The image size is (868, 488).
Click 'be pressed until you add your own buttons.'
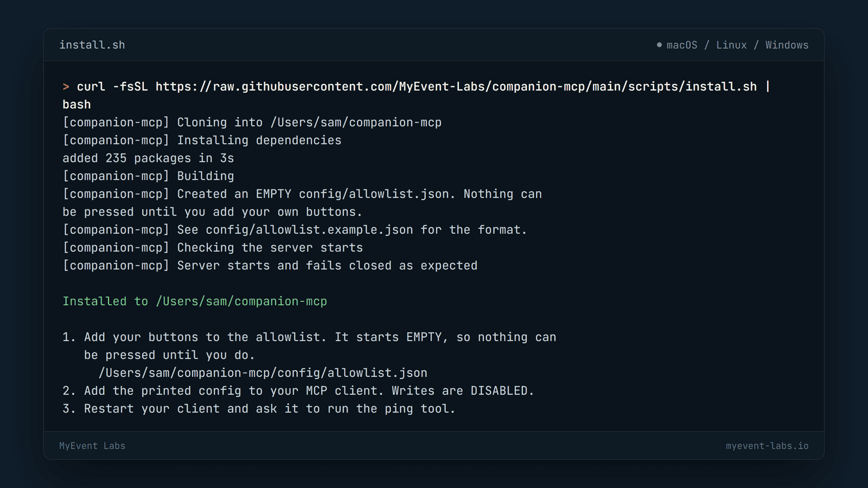coord(212,212)
